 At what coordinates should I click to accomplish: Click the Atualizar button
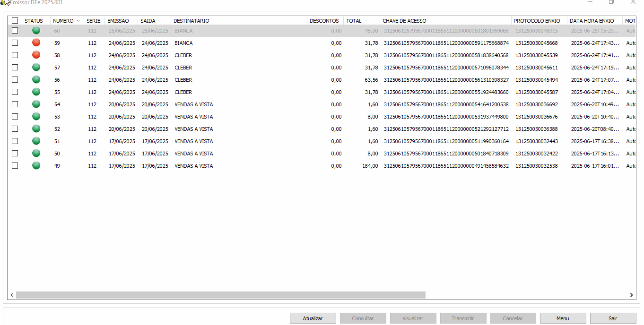pos(313,318)
